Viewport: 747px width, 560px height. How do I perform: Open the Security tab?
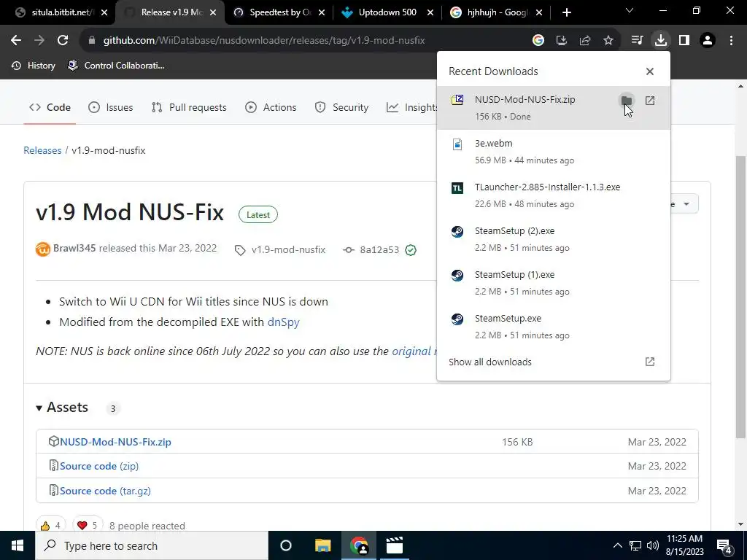(x=341, y=108)
